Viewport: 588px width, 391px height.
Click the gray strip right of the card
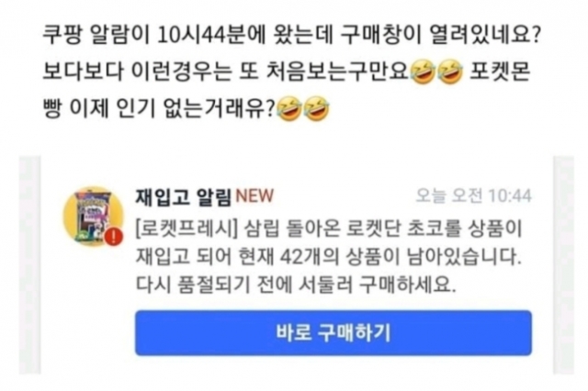click(563, 265)
